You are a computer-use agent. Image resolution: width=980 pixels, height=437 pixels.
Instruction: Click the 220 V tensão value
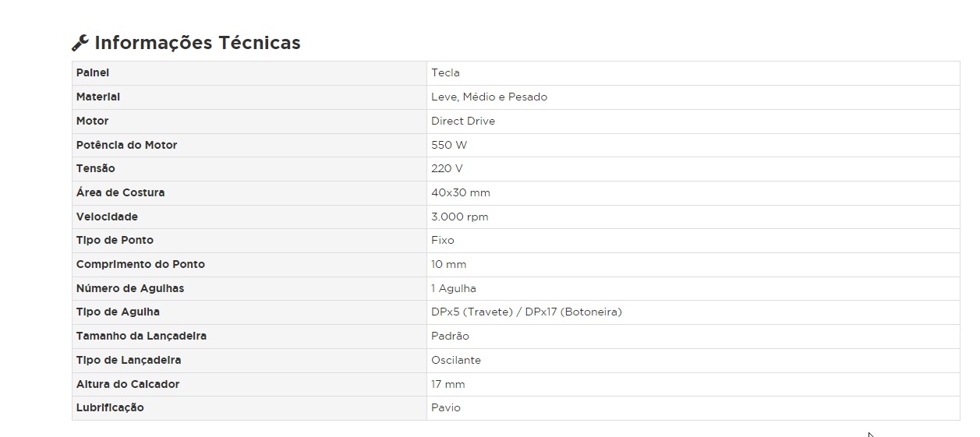(448, 169)
